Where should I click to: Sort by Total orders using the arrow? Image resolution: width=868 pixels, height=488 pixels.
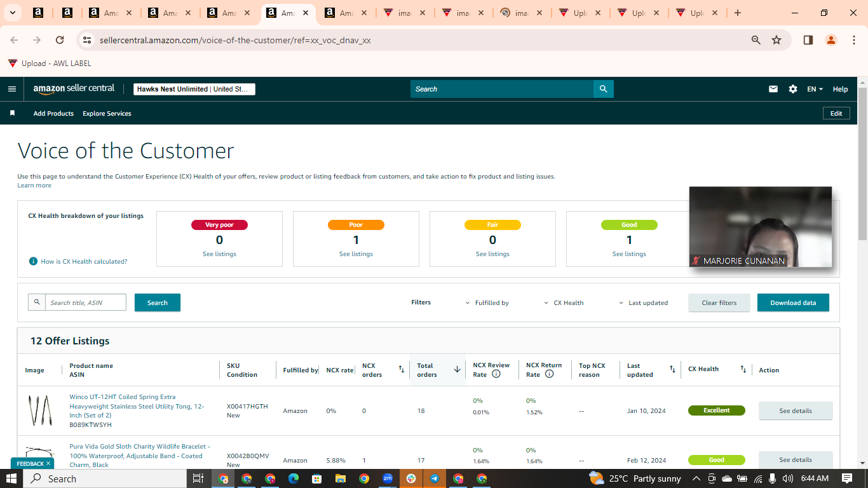[x=457, y=369]
